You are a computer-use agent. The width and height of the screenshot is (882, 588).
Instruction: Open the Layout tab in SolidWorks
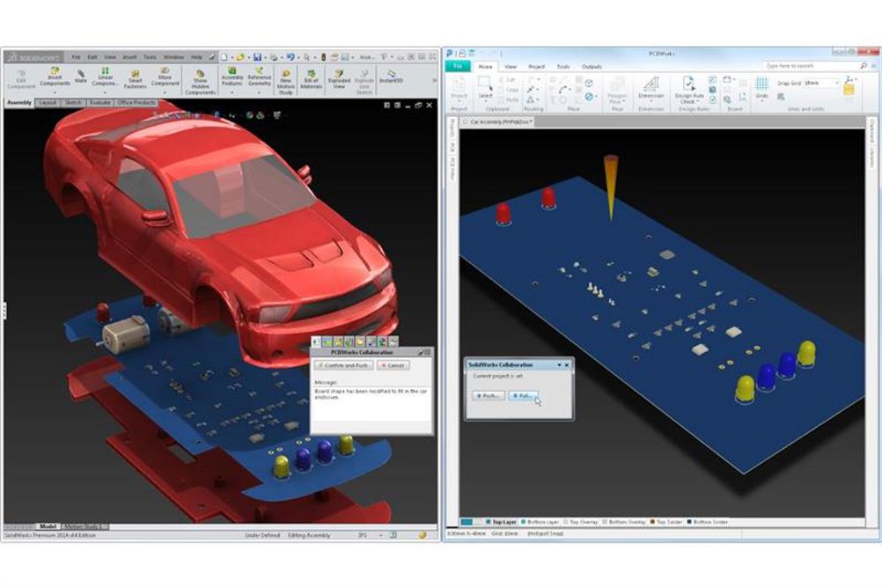(48, 102)
